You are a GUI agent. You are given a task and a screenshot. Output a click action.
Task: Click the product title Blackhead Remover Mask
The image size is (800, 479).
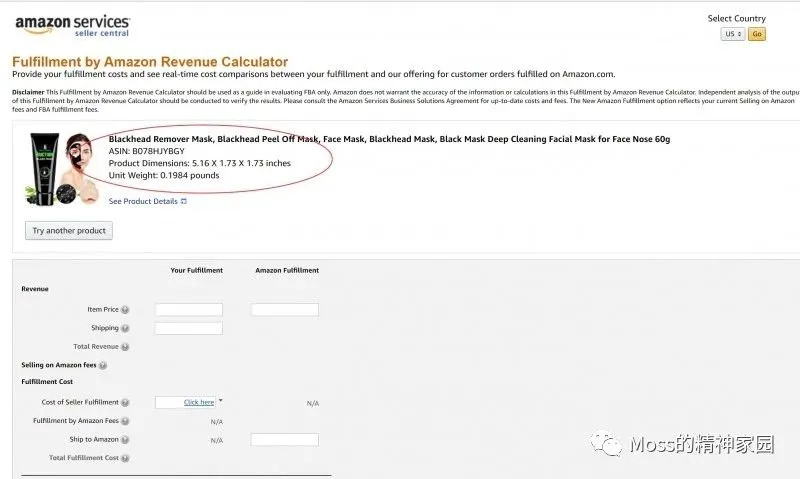(389, 139)
